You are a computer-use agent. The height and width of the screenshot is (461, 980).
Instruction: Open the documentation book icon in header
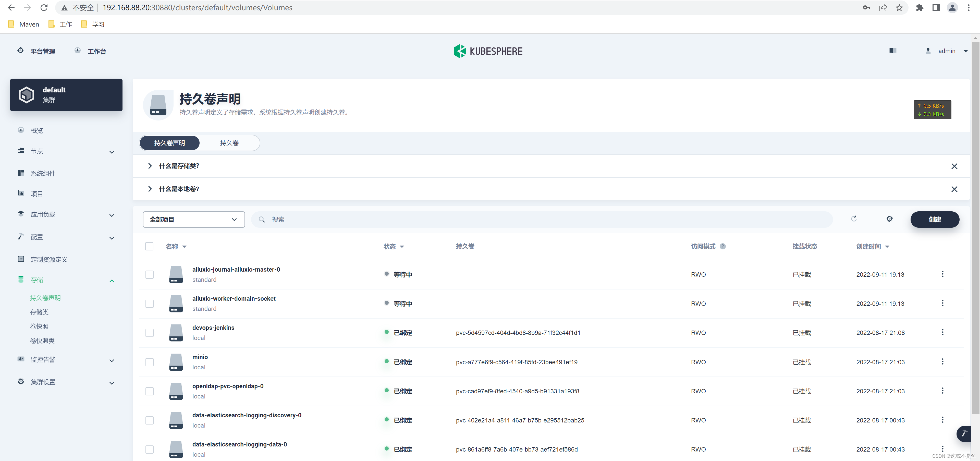click(892, 51)
